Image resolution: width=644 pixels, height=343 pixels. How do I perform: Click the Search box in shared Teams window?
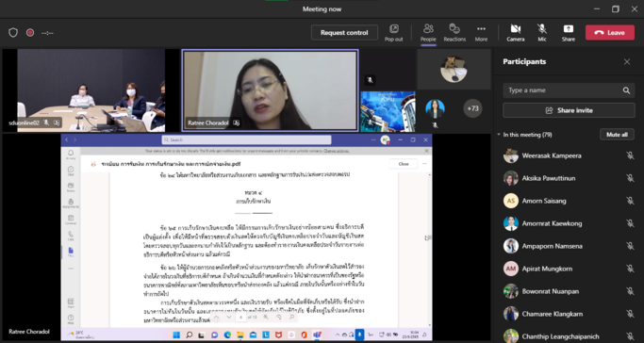click(246, 139)
